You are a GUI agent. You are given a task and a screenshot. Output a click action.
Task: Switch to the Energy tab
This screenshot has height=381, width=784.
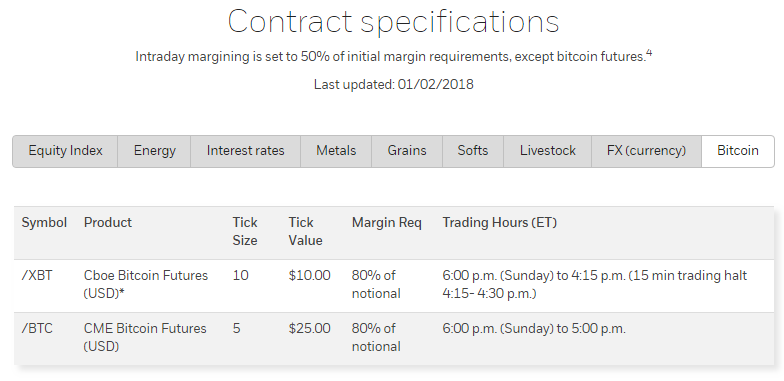click(x=154, y=151)
